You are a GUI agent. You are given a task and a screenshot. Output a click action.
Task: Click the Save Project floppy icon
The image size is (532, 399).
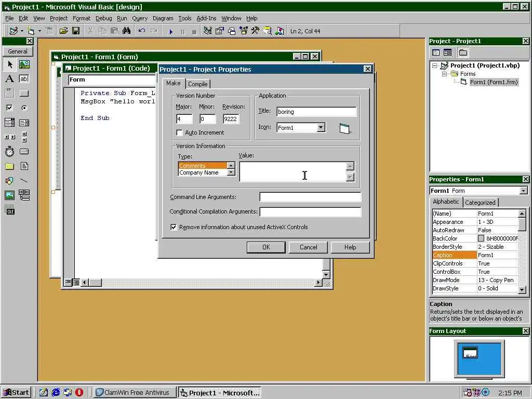[x=76, y=31]
